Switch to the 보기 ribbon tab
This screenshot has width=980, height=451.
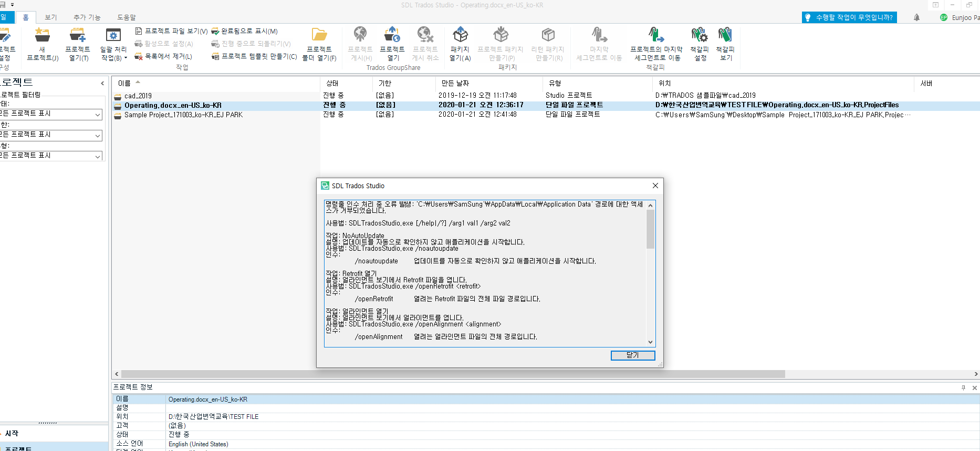coord(51,17)
